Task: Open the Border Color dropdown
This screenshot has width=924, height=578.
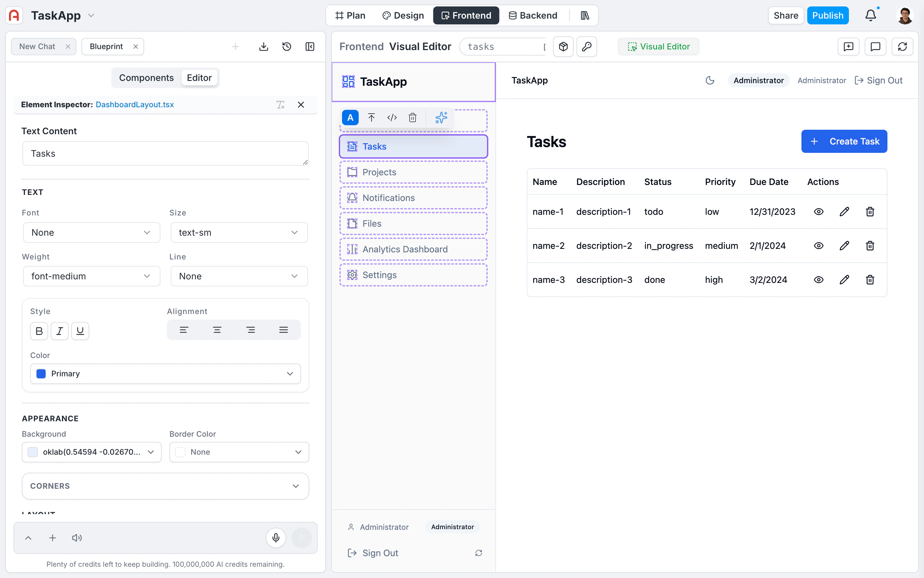Action: pos(239,452)
